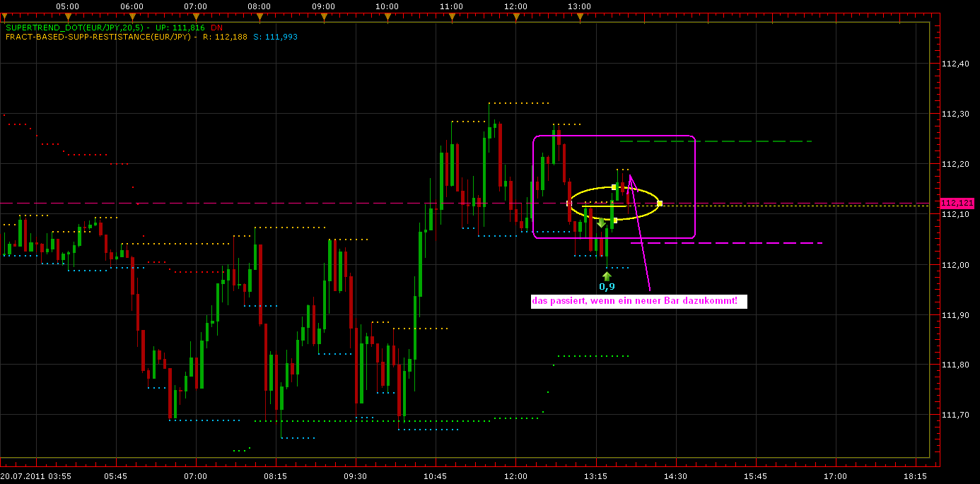Click the 112,30 price axis label

(x=955, y=114)
